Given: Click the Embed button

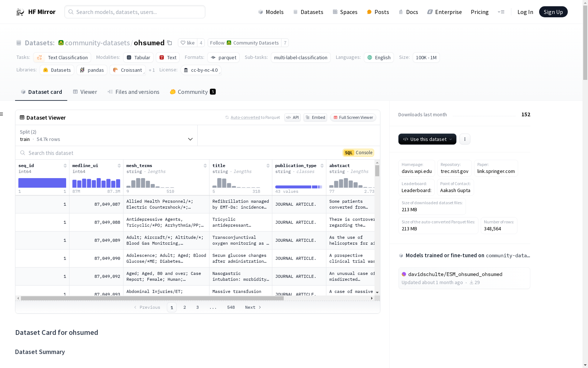Looking at the screenshot, I should [315, 117].
